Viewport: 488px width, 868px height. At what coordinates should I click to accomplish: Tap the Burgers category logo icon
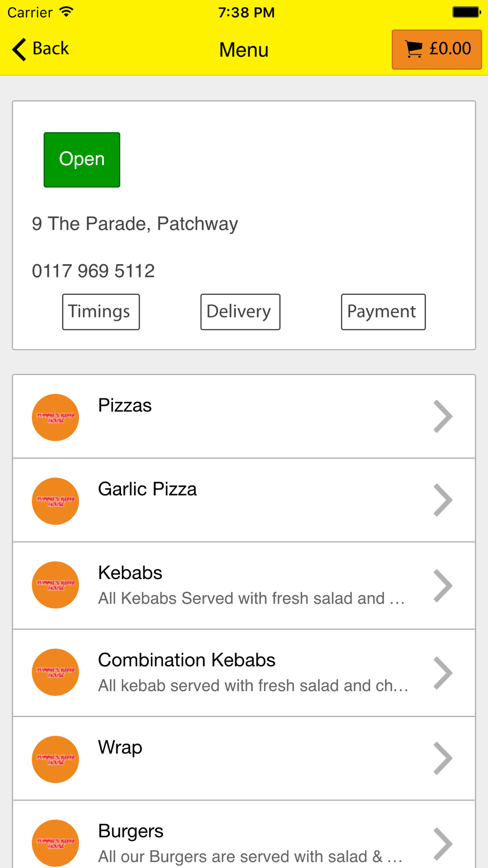tap(56, 843)
